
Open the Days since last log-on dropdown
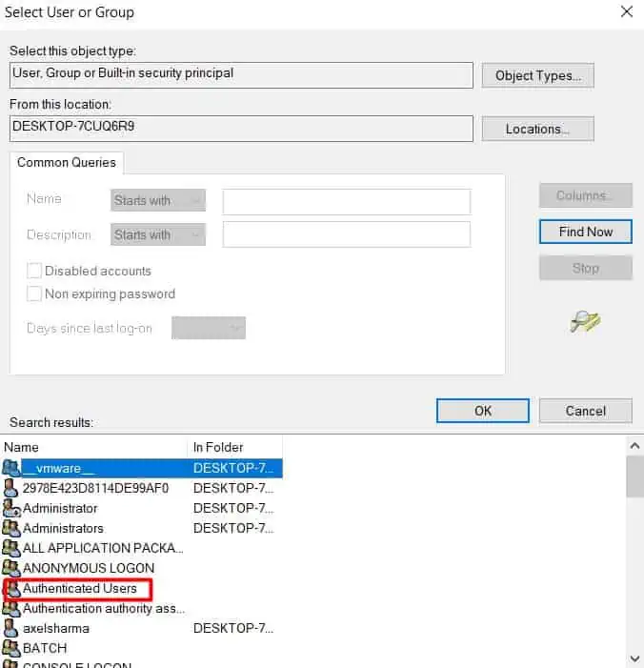209,328
